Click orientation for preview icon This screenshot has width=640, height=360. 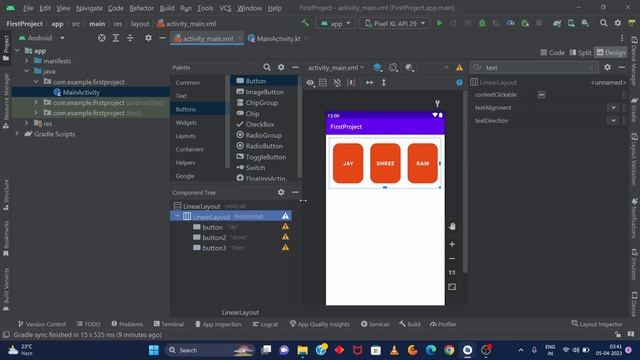click(x=393, y=67)
